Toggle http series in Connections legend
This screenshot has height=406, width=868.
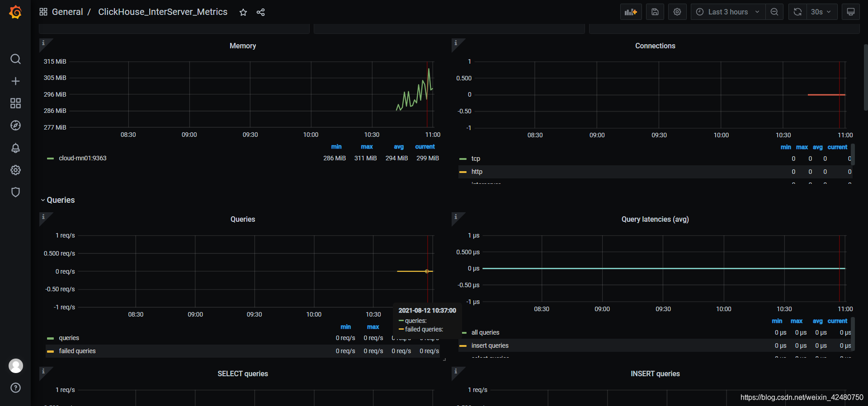click(x=476, y=172)
